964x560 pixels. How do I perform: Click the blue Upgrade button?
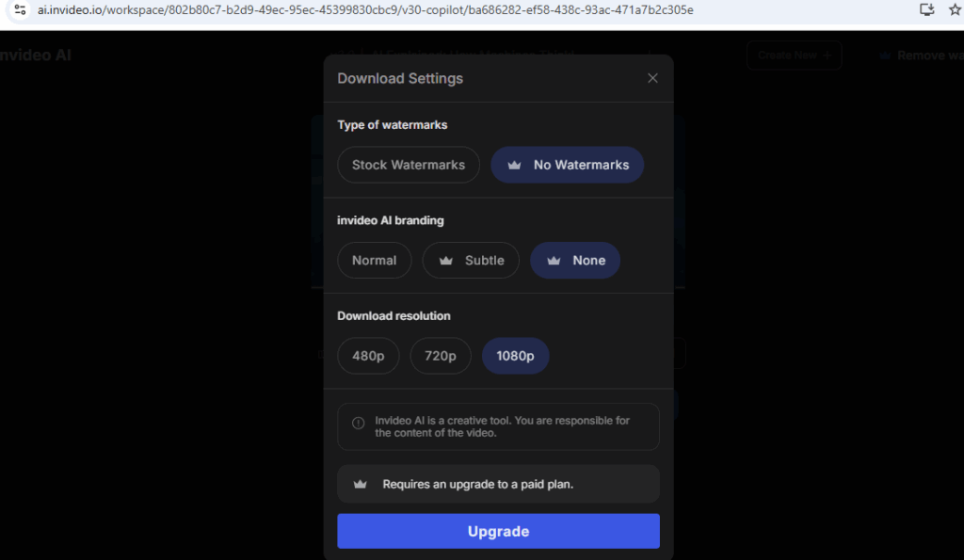(x=498, y=531)
